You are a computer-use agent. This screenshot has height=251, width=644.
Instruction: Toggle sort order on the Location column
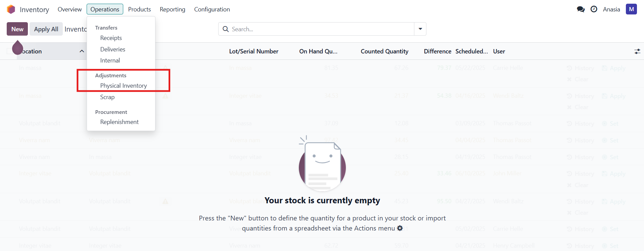tap(82, 51)
